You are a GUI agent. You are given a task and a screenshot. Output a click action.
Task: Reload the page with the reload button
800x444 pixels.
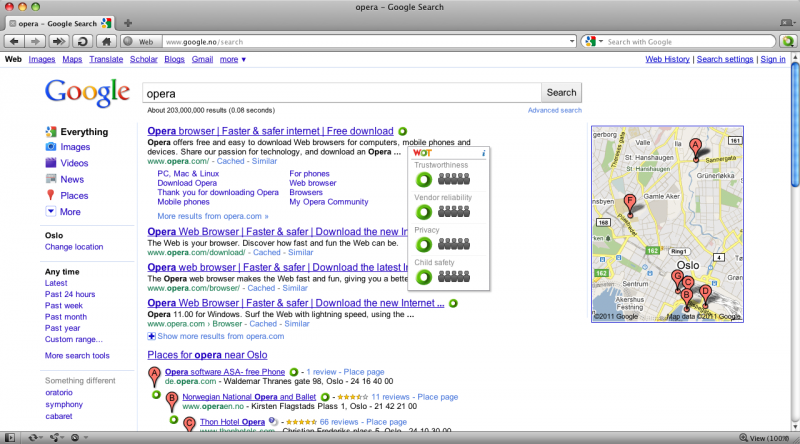tap(82, 41)
